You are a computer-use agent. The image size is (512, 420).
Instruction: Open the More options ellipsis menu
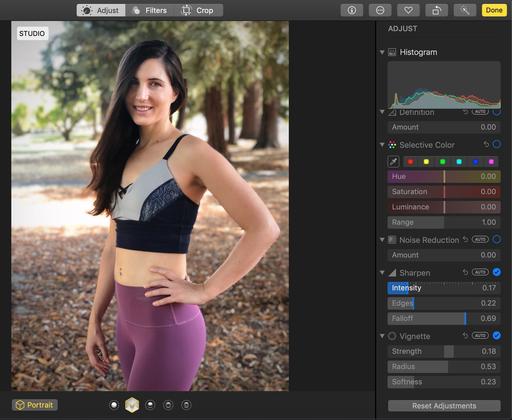coord(380,10)
